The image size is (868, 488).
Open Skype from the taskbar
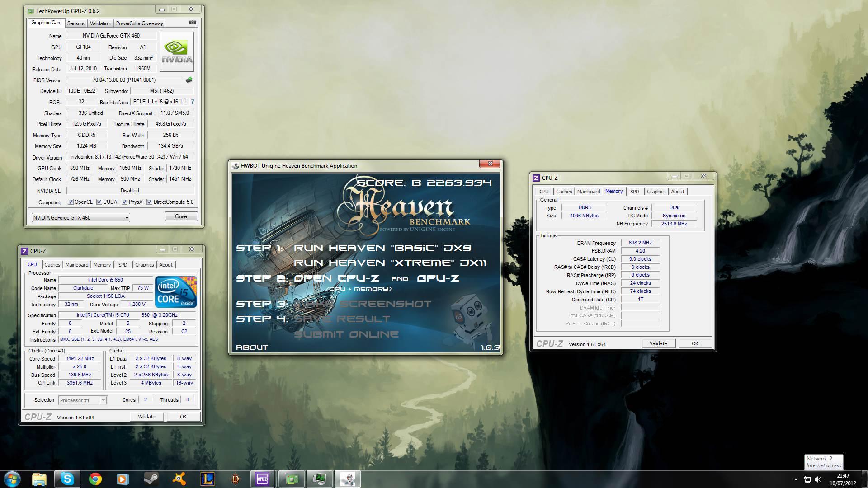(67, 479)
